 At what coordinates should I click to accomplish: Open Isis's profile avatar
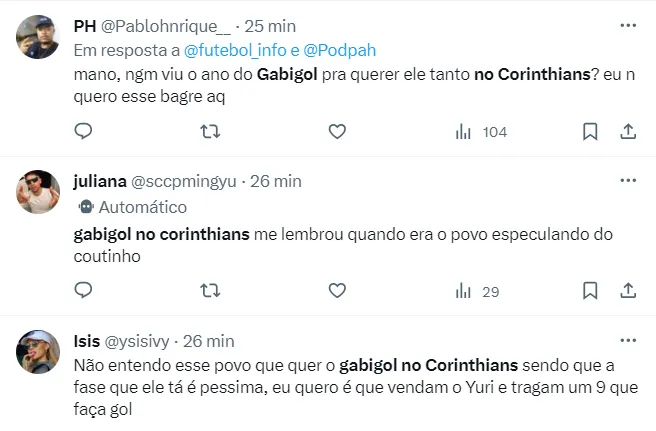click(x=38, y=351)
